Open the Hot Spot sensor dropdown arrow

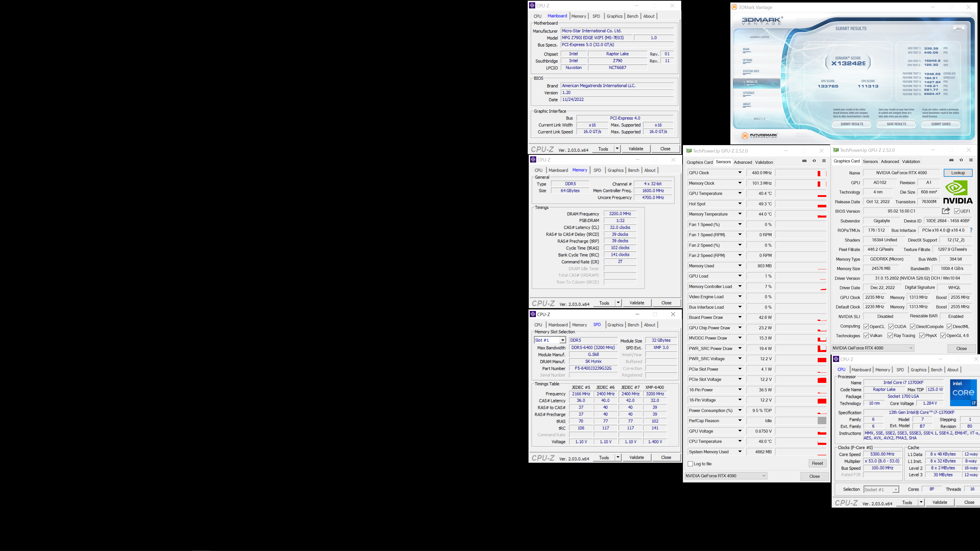tap(740, 204)
